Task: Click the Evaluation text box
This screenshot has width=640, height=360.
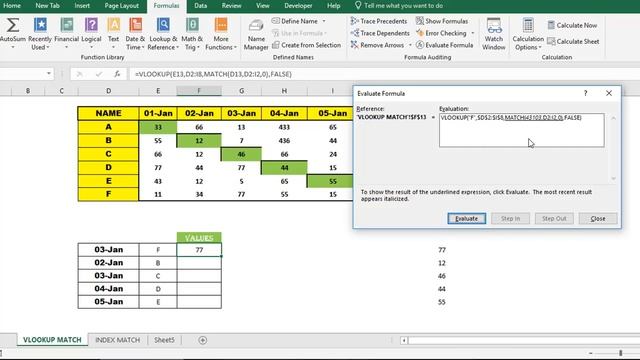Action: tap(522, 130)
